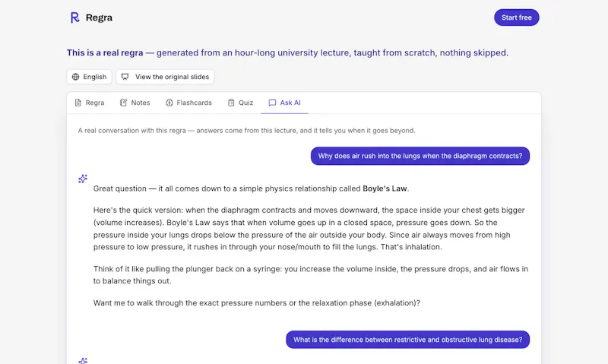Select the diaphragm contracts question bubble
This screenshot has width=608, height=364.
[x=420, y=156]
